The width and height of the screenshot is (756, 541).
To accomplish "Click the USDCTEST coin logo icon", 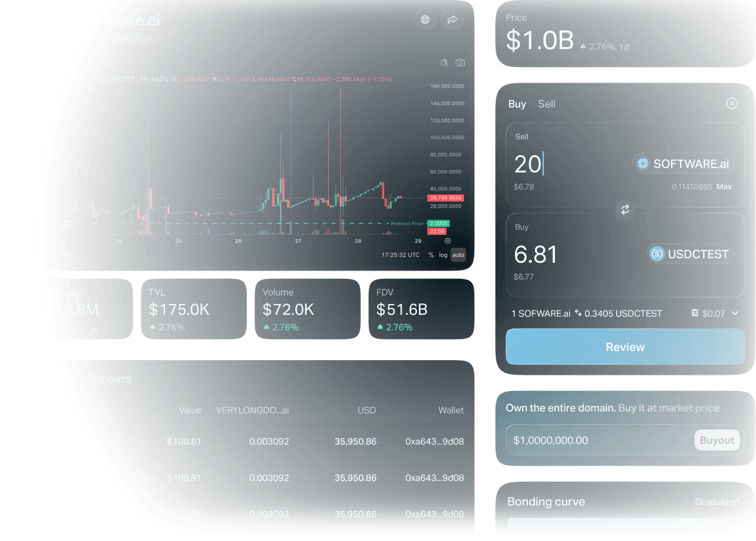I will pos(657,254).
